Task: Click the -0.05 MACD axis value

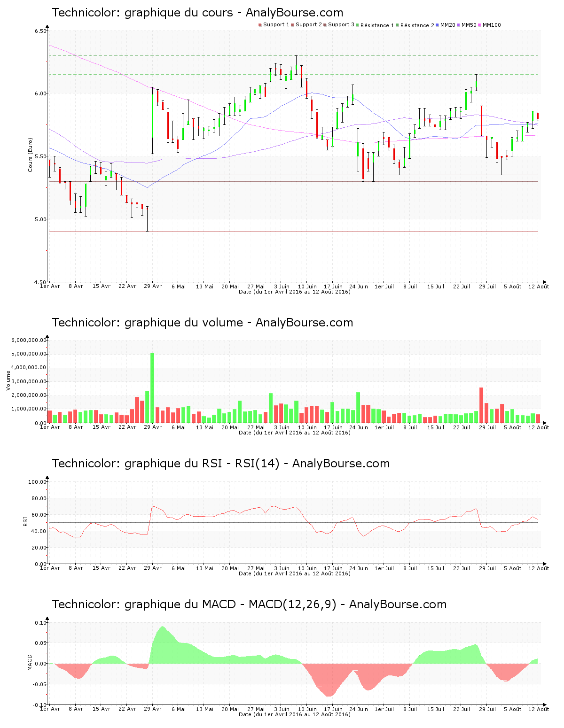Action: click(x=40, y=684)
